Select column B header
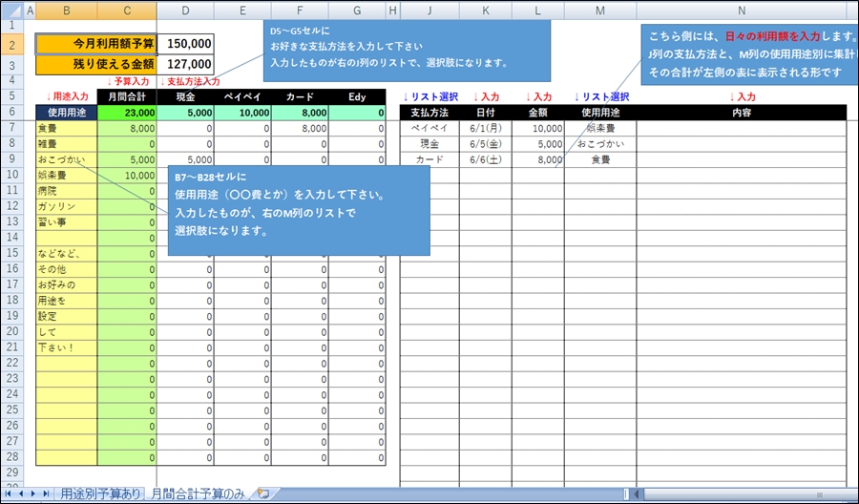The width and height of the screenshot is (859, 504). (66, 10)
